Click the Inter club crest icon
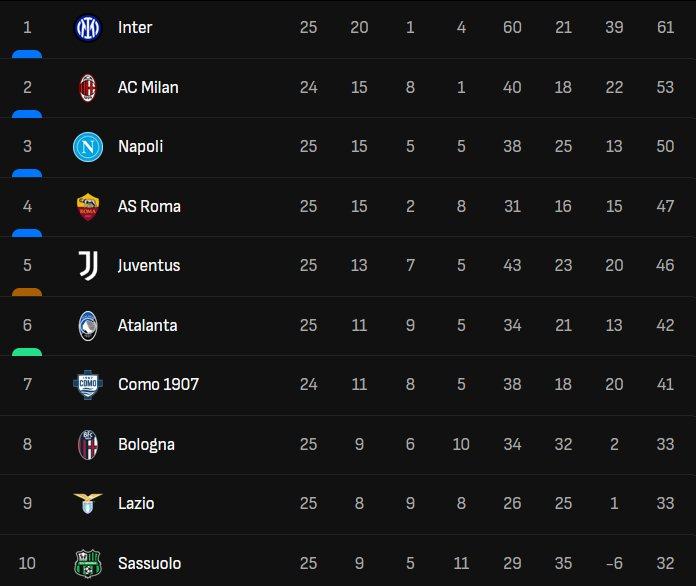 point(88,28)
